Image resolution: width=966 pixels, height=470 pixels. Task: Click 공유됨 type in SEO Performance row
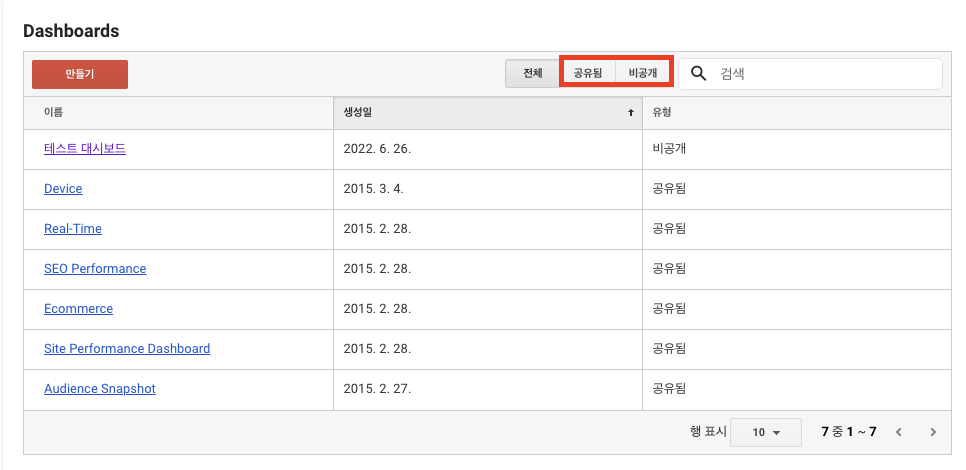pos(669,269)
